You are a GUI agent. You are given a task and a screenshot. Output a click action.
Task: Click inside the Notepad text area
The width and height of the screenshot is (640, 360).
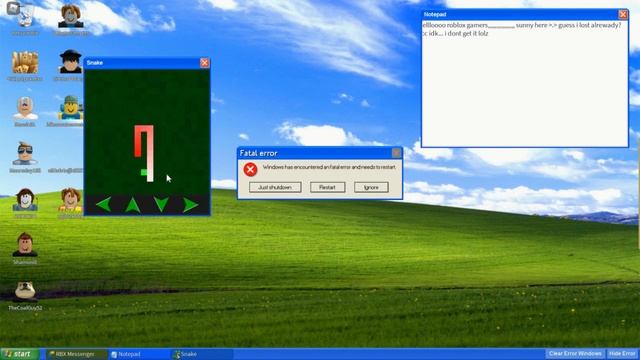point(524,84)
